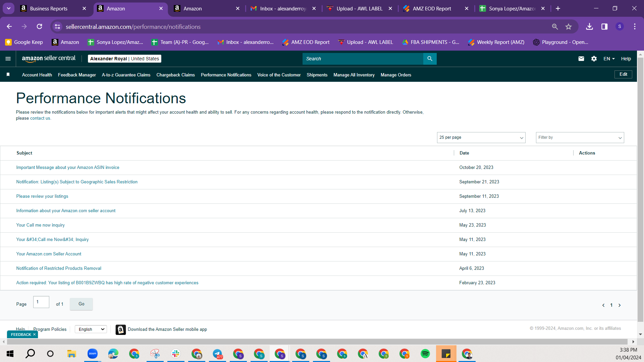The width and height of the screenshot is (644, 362).
Task: Open the Chrome downloads icon
Action: coord(589,26)
